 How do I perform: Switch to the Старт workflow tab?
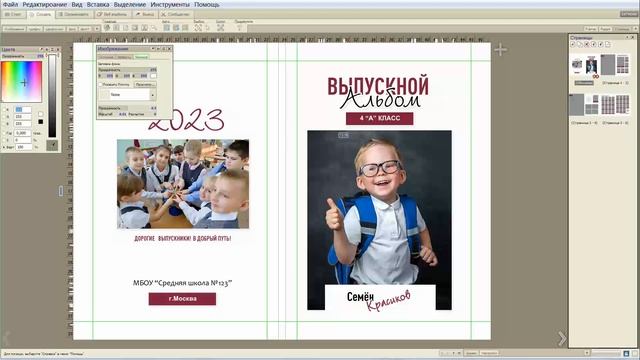(x=13, y=14)
